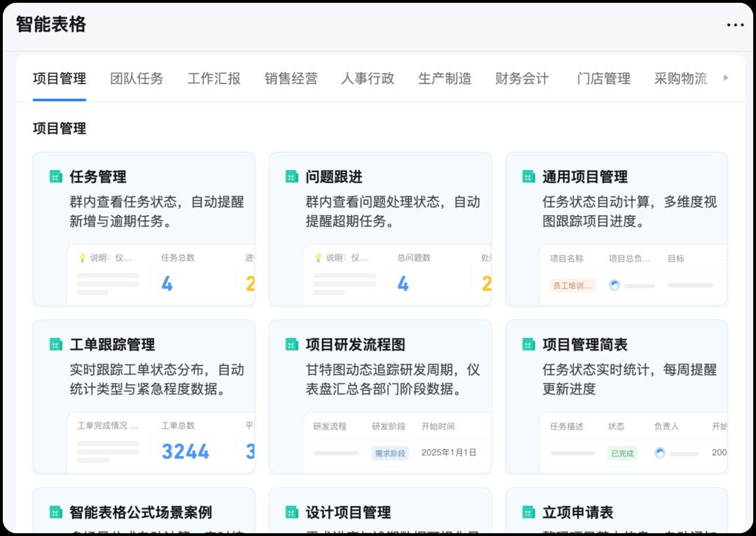Open the 项目管理简表 template title
The width and height of the screenshot is (756, 536).
584,345
